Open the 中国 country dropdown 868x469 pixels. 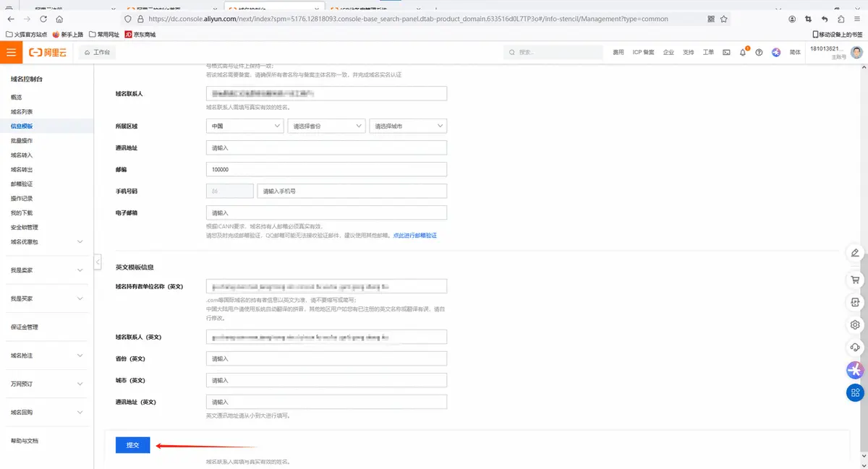click(244, 126)
